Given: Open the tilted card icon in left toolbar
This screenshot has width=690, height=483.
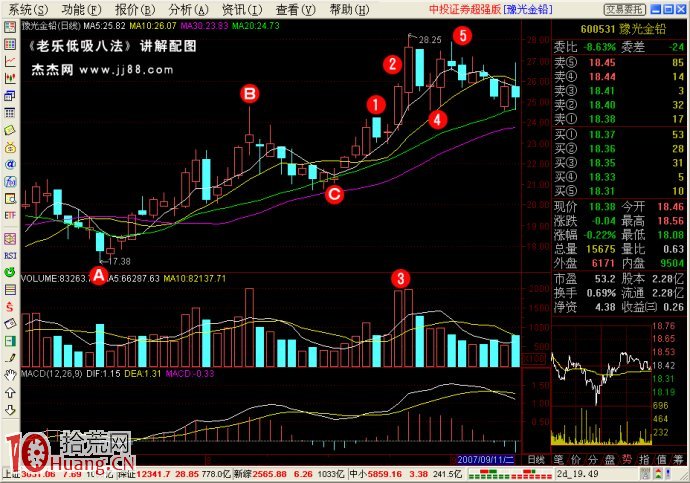Looking at the screenshot, I should click(x=10, y=324).
